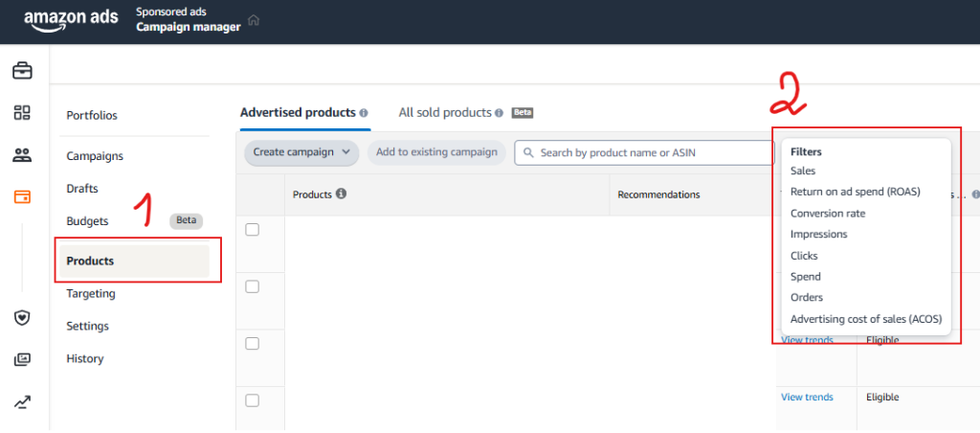Open the image library sidebar icon
This screenshot has height=433, width=980.
point(22,359)
